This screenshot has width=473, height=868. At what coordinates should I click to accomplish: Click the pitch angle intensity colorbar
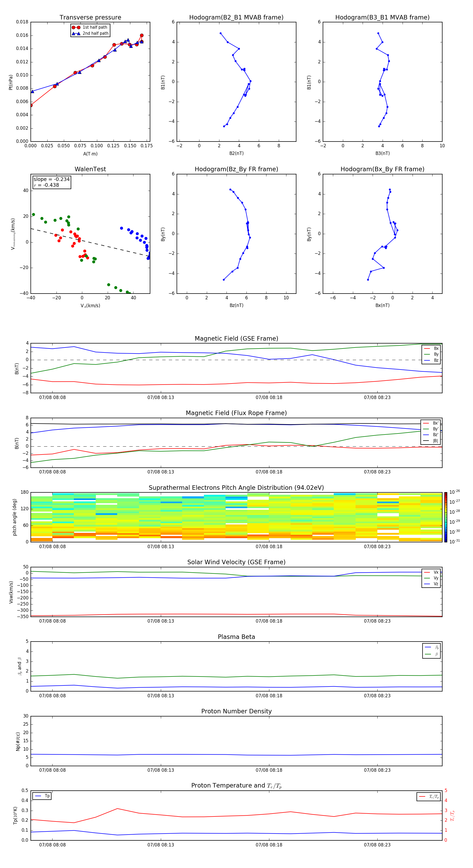tap(446, 517)
